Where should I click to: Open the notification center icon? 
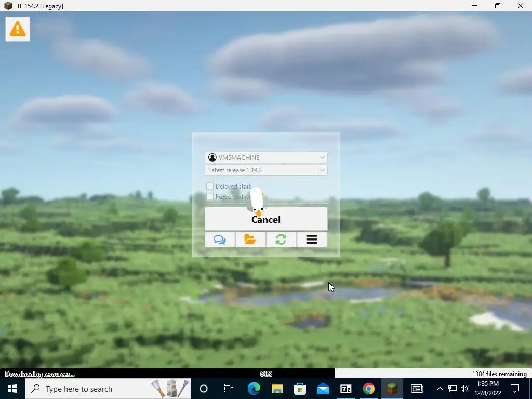(515, 389)
